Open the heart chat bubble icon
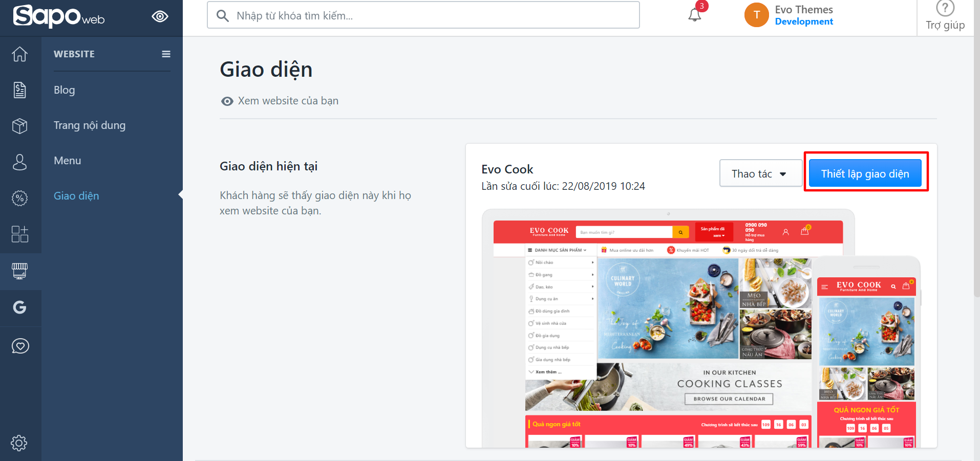This screenshot has width=980, height=461. coord(20,346)
